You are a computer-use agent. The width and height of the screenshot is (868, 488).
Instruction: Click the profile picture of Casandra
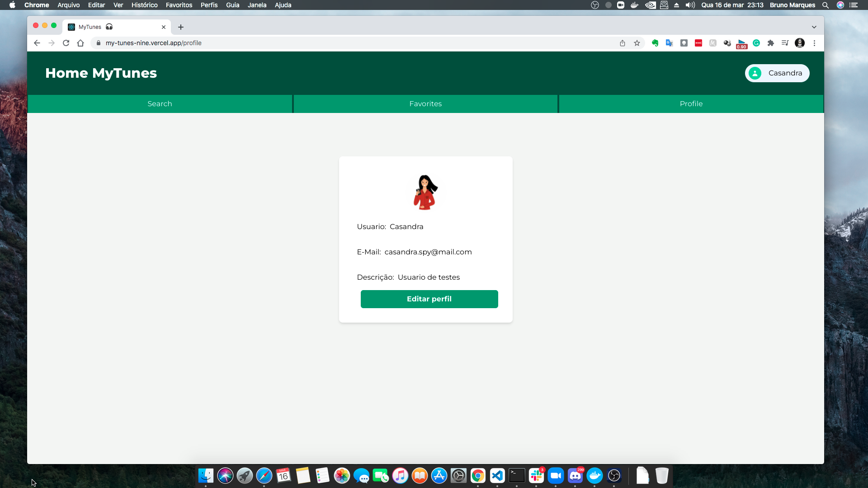point(425,192)
